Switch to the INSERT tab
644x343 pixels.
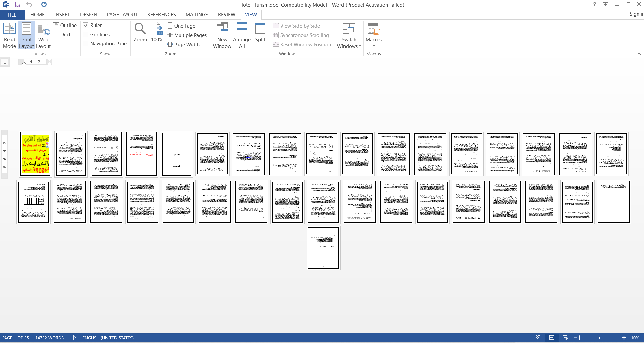[x=62, y=15]
